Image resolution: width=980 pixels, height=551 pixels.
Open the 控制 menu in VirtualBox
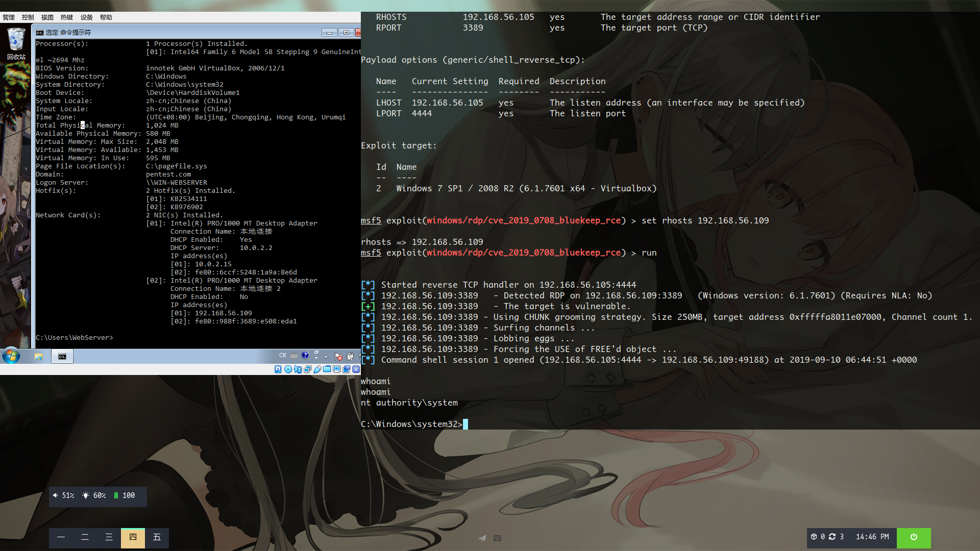click(x=28, y=17)
